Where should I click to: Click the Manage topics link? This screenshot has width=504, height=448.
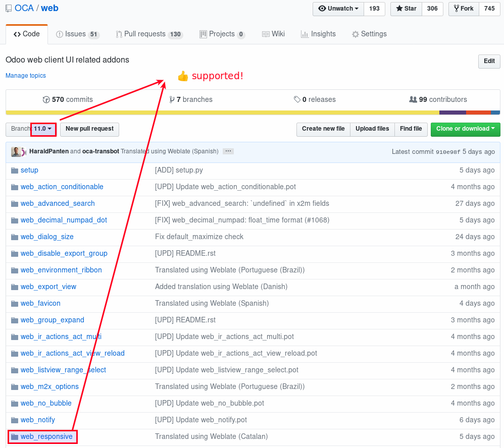[25, 75]
